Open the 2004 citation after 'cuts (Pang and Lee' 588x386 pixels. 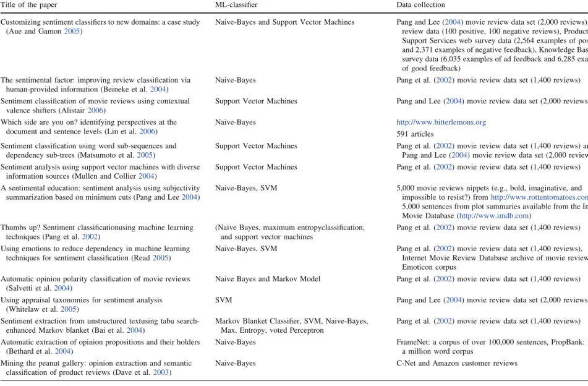click(189, 197)
